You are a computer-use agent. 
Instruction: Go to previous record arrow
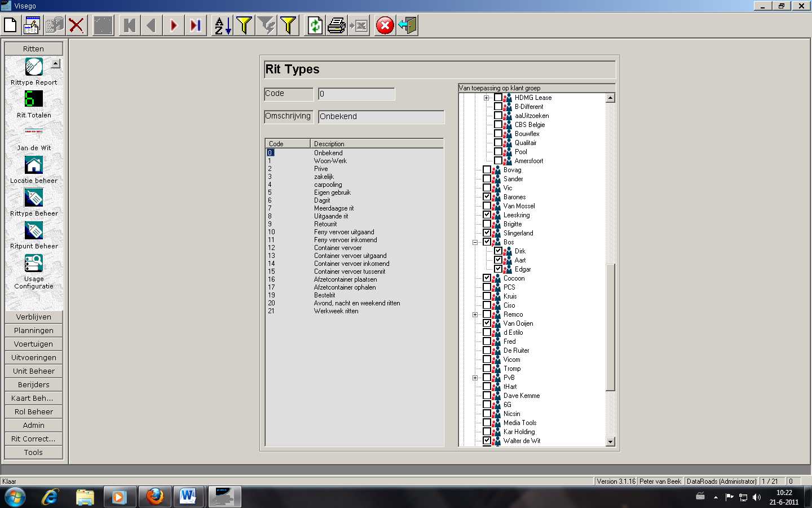tap(151, 25)
